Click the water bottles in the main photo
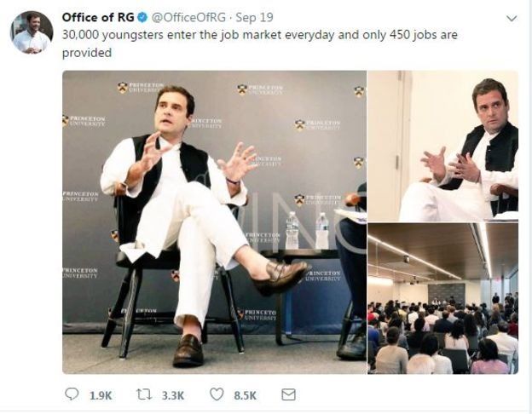The height and width of the screenshot is (414, 532). point(307,230)
